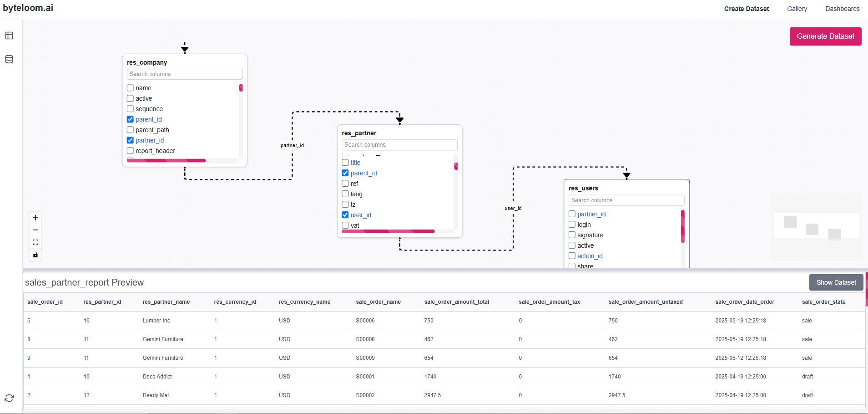Screen dimensions: 868x414
Task: Click the res_partner_name column header
Action: click(166, 302)
